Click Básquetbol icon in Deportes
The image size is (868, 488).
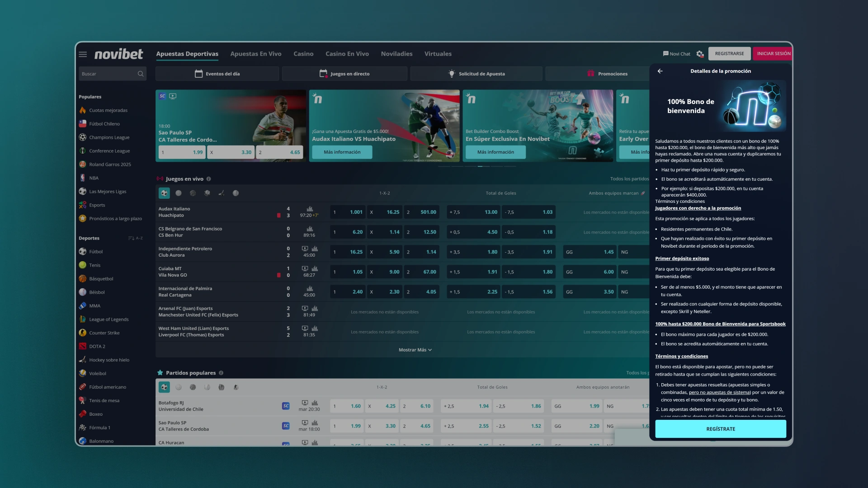(82, 279)
